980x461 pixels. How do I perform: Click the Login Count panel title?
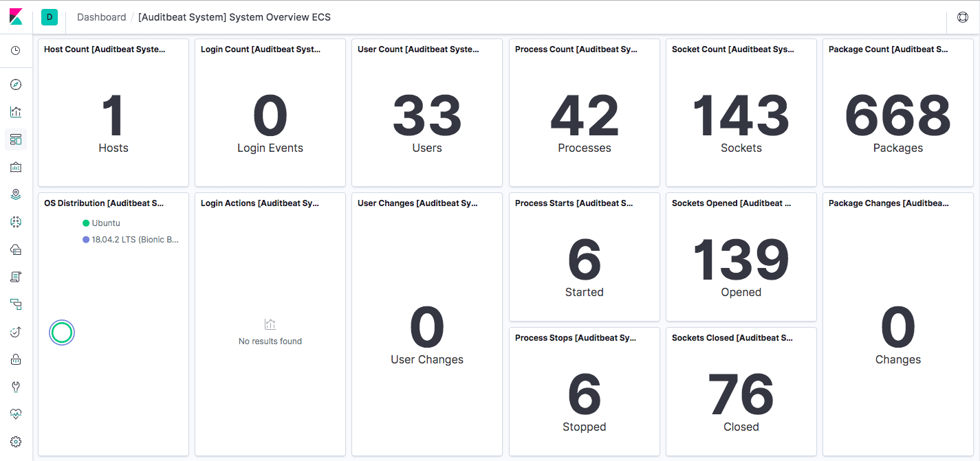261,49
